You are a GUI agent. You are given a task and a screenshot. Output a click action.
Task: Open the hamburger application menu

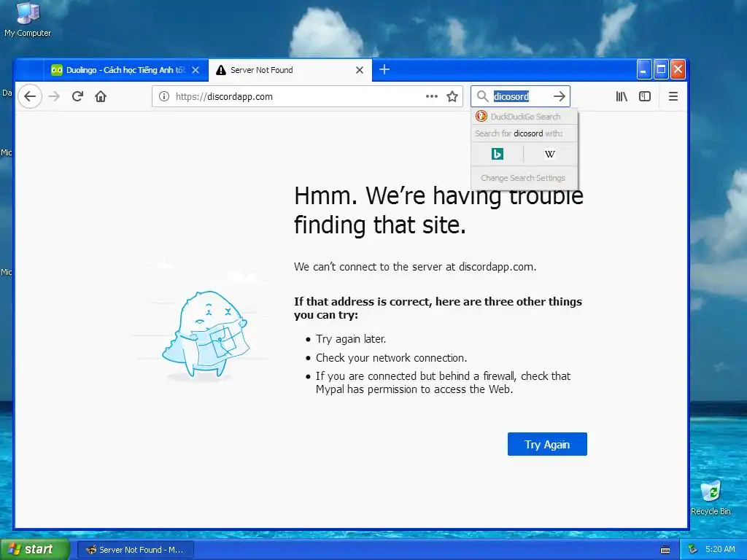(x=673, y=97)
